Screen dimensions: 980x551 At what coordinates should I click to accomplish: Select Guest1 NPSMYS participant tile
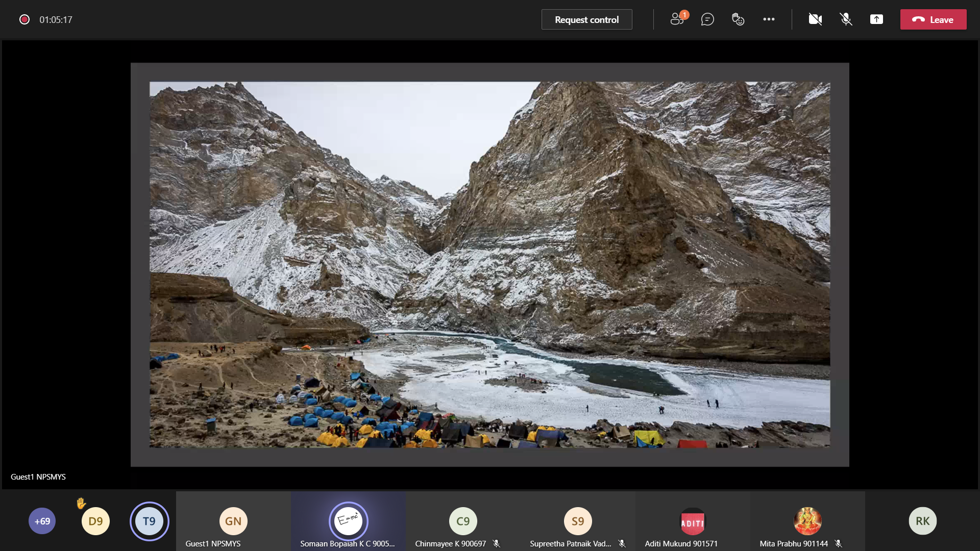233,521
